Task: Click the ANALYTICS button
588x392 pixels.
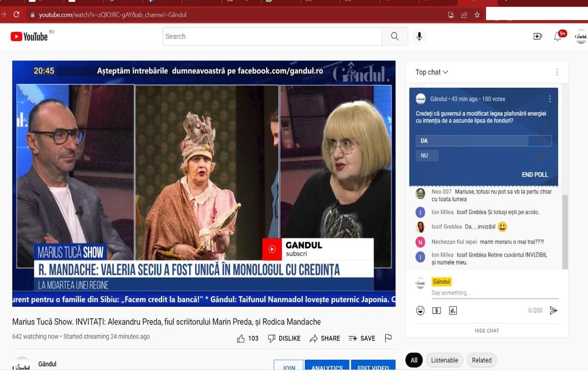Action: coord(327,365)
